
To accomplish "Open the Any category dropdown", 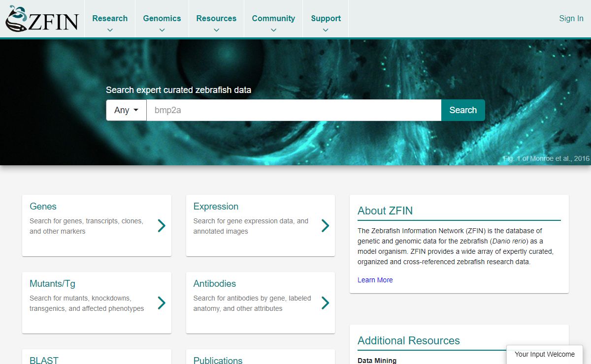I will 126,110.
